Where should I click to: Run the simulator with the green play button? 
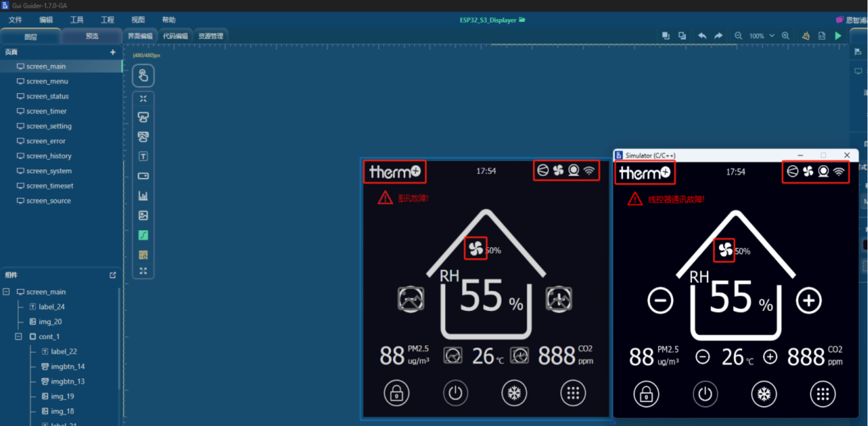point(839,36)
